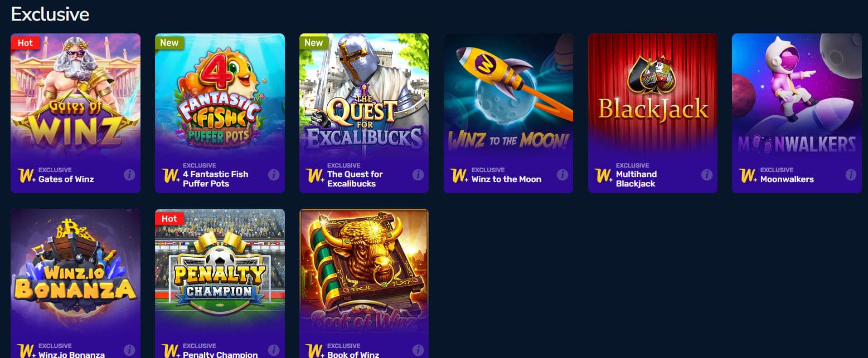Open Moonwalkers info icon
Viewport: 868px width, 358px height.
tap(851, 175)
